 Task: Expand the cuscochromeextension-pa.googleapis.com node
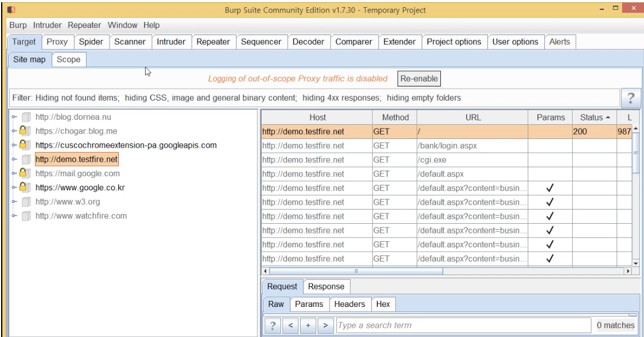tap(14, 146)
